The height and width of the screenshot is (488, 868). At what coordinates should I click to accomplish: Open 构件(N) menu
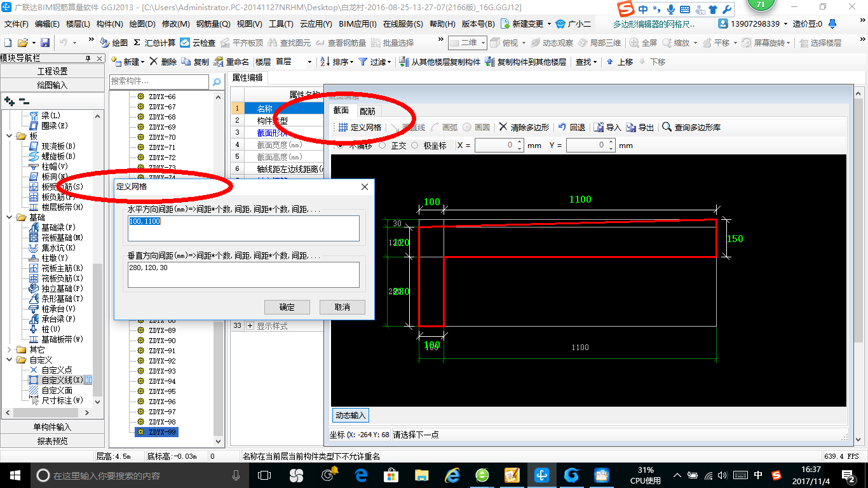[x=109, y=24]
